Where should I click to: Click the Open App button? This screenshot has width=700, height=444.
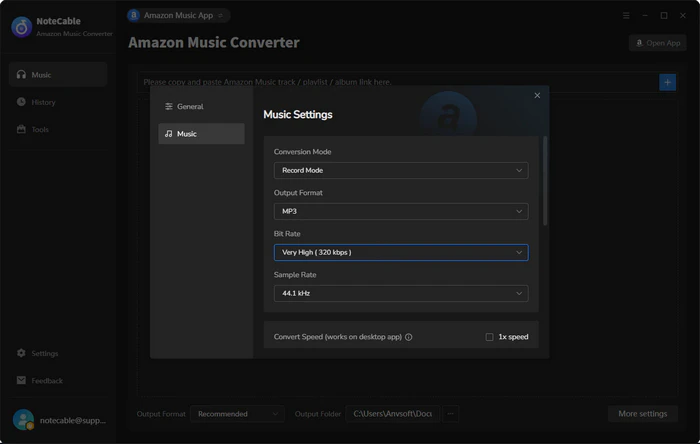(658, 43)
